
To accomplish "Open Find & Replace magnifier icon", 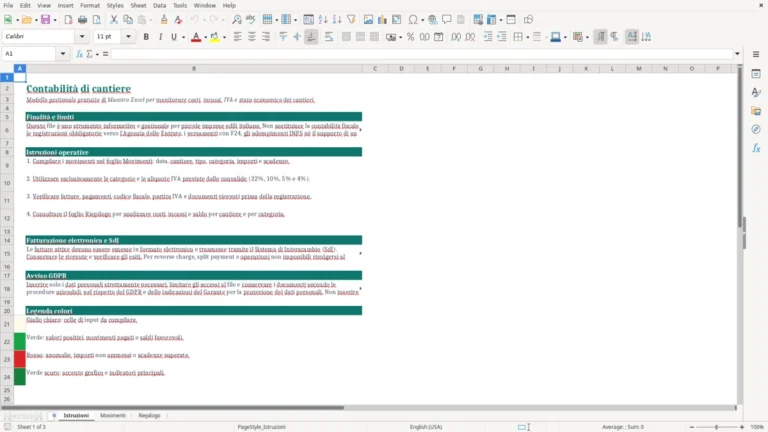I will click(x=237, y=20).
